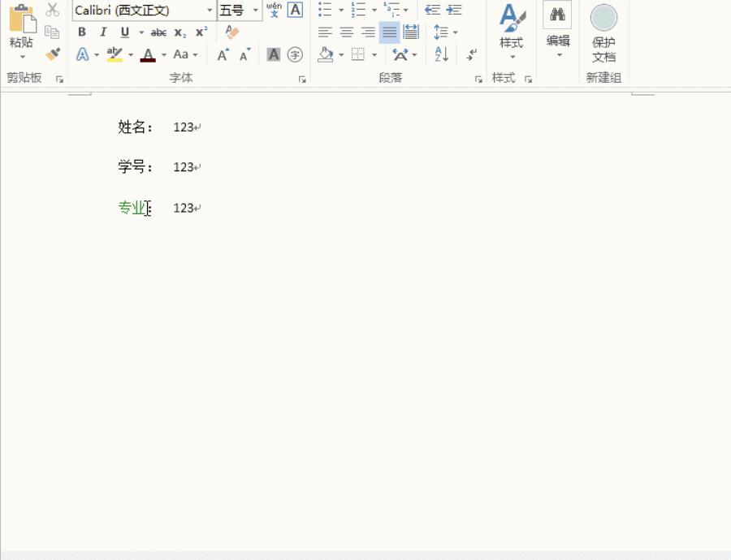Screen dimensions: 731x560
Task: Toggle bold formatting
Action: point(81,32)
